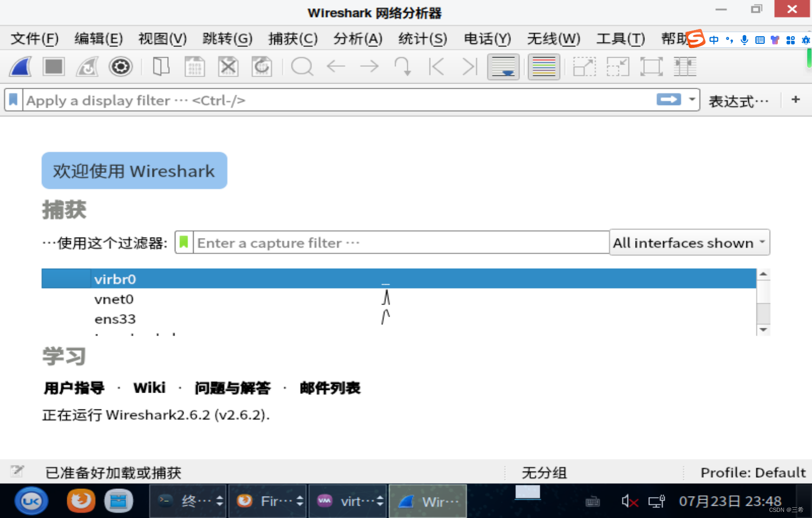Open the 无线(W) menu
Screen dimensions: 812x518
coord(554,39)
